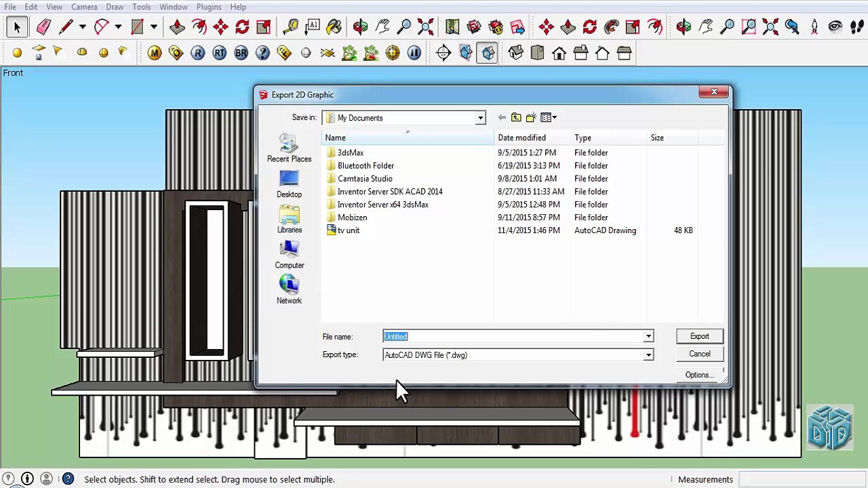Open the Instructor help icon in status bar
868x488 pixels.
[68, 479]
